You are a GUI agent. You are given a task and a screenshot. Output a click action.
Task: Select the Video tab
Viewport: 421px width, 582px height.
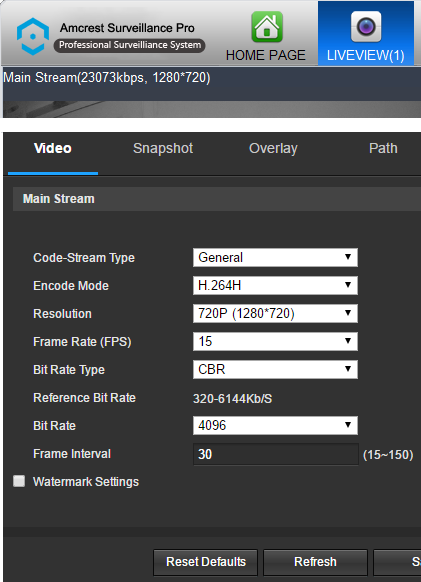[x=53, y=148]
